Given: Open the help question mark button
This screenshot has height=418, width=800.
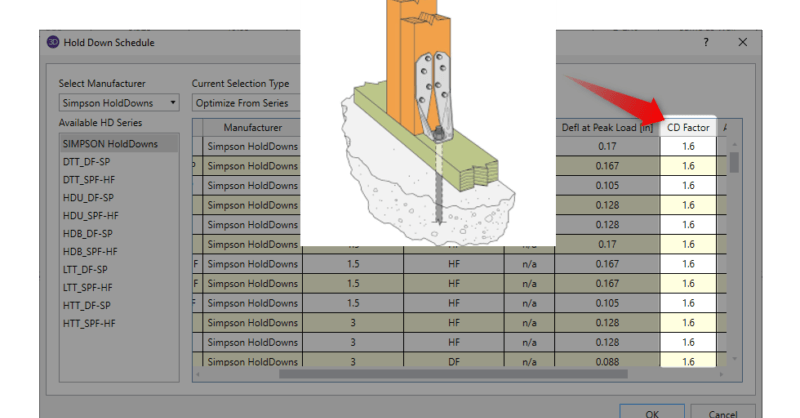Looking at the screenshot, I should 706,42.
